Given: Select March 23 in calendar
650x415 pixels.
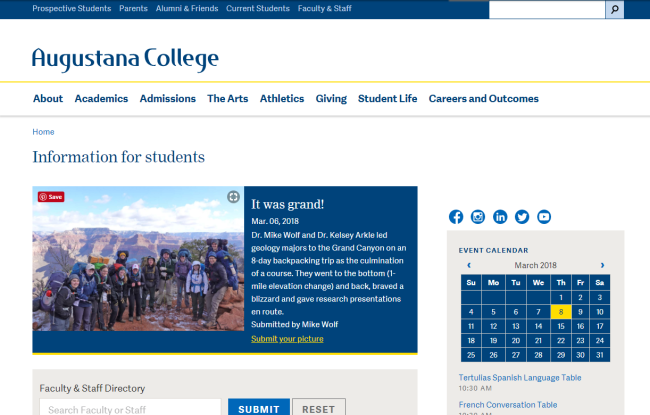Looking at the screenshot, I should pyautogui.click(x=580, y=340).
